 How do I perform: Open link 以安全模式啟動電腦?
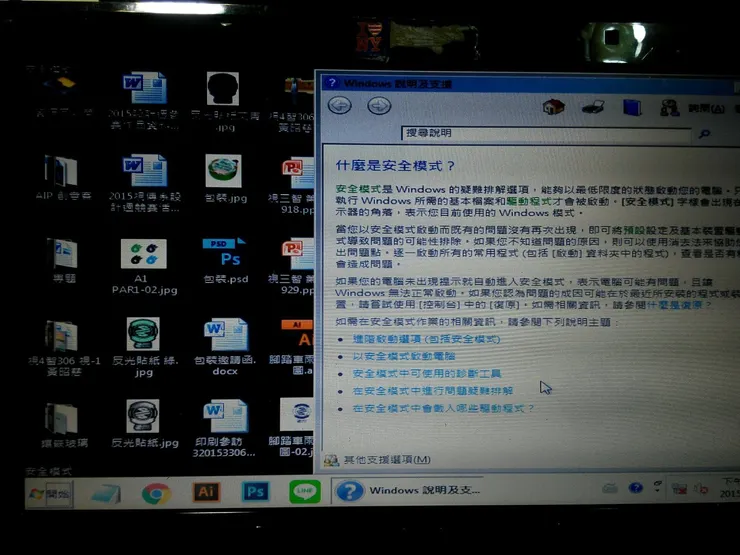pyautogui.click(x=404, y=356)
